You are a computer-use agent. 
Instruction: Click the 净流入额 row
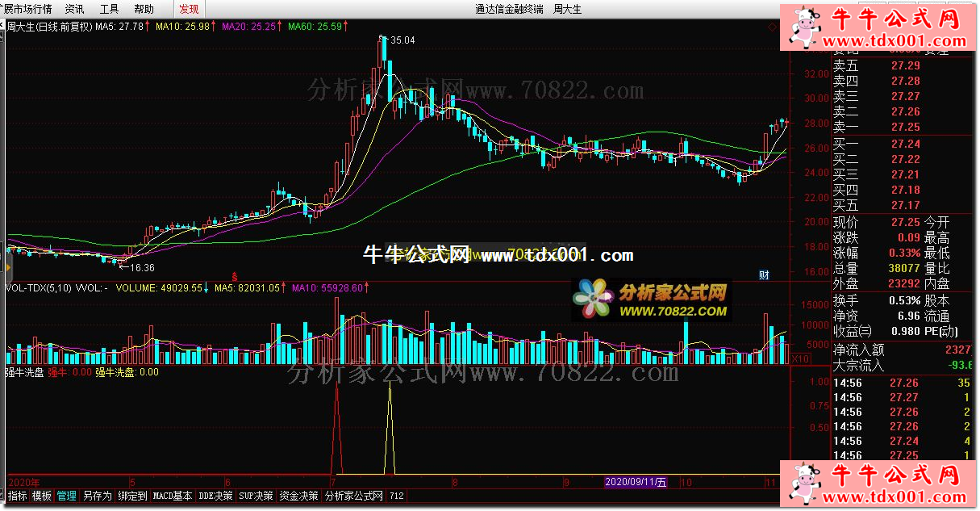(903, 350)
